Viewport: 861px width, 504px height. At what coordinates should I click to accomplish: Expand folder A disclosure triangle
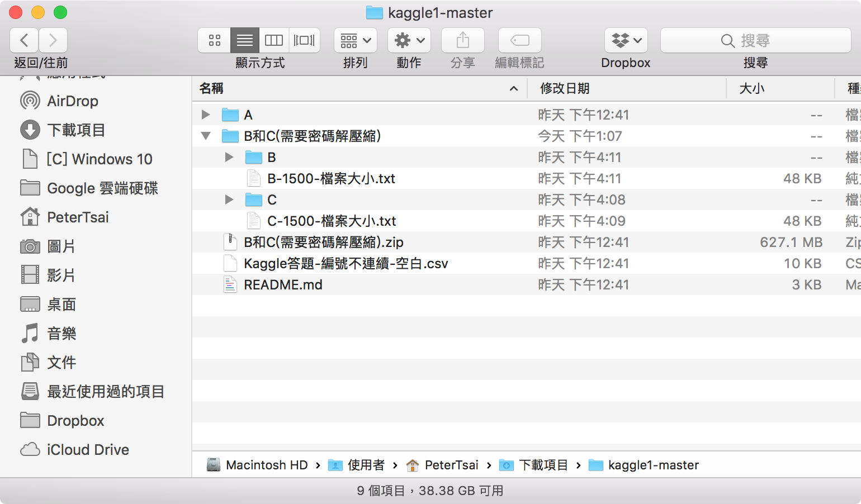pyautogui.click(x=206, y=115)
